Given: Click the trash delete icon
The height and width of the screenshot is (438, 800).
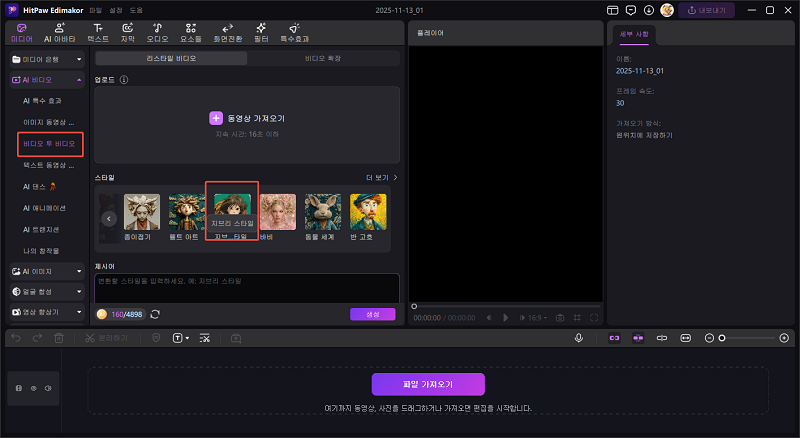Looking at the screenshot, I should pos(59,338).
